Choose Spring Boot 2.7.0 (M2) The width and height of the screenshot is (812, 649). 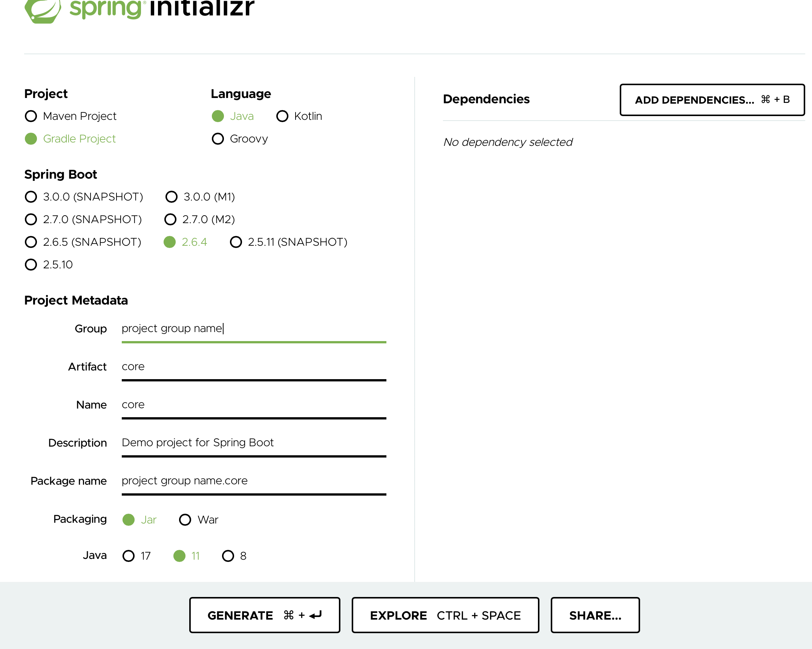[170, 219]
